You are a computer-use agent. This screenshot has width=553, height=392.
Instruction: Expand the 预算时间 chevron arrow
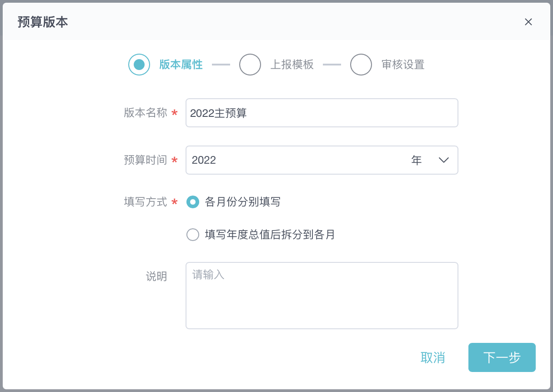[444, 160]
